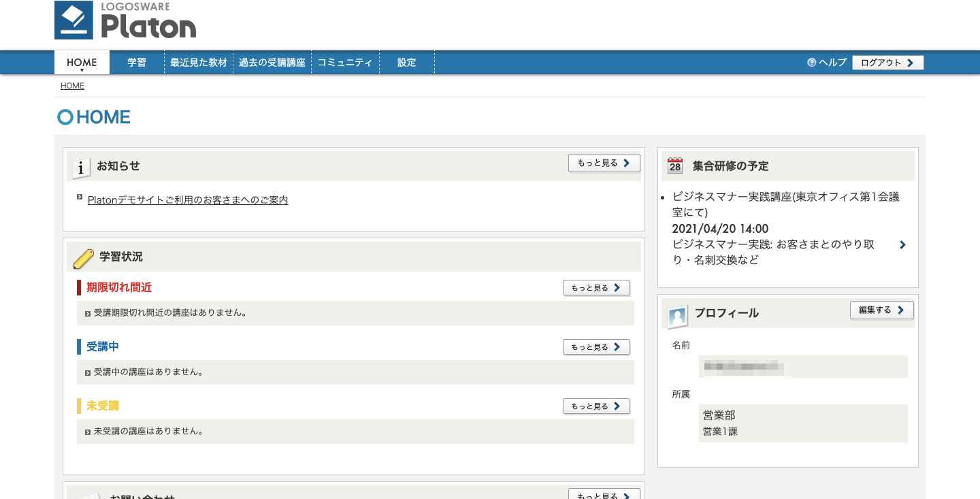Image resolution: width=980 pixels, height=499 pixels.
Task: Open the 設定 tab
Action: point(406,62)
